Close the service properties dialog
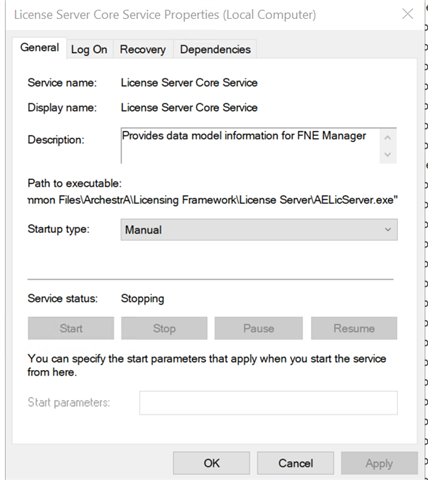 [x=407, y=14]
